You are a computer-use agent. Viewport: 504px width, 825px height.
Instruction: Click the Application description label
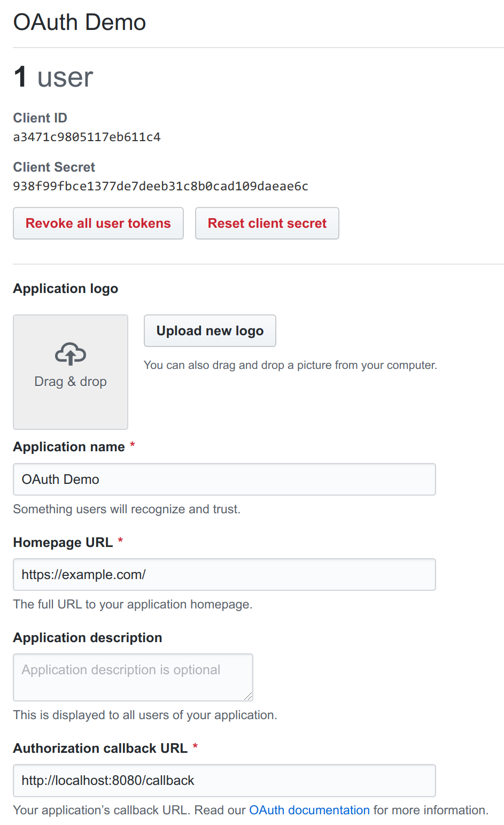[88, 638]
